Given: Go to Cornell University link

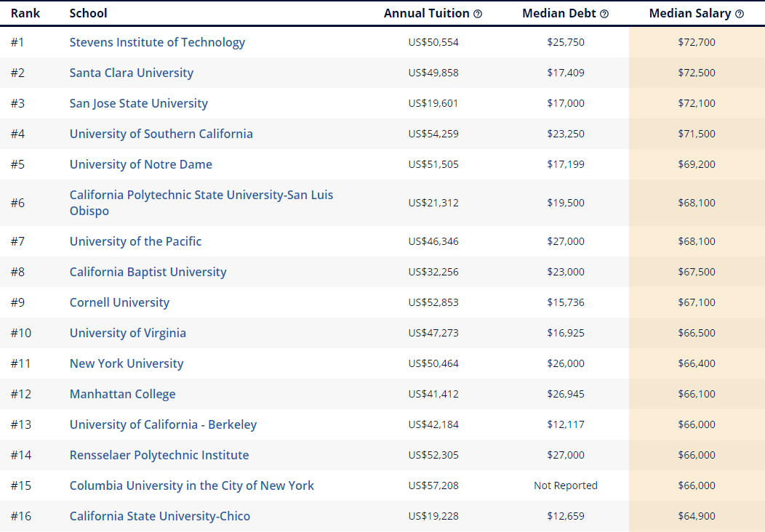Looking at the screenshot, I should pos(119,302).
